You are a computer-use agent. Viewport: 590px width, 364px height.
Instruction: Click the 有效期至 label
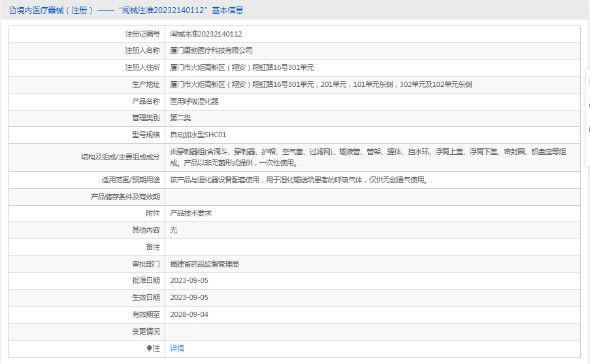[146, 315]
